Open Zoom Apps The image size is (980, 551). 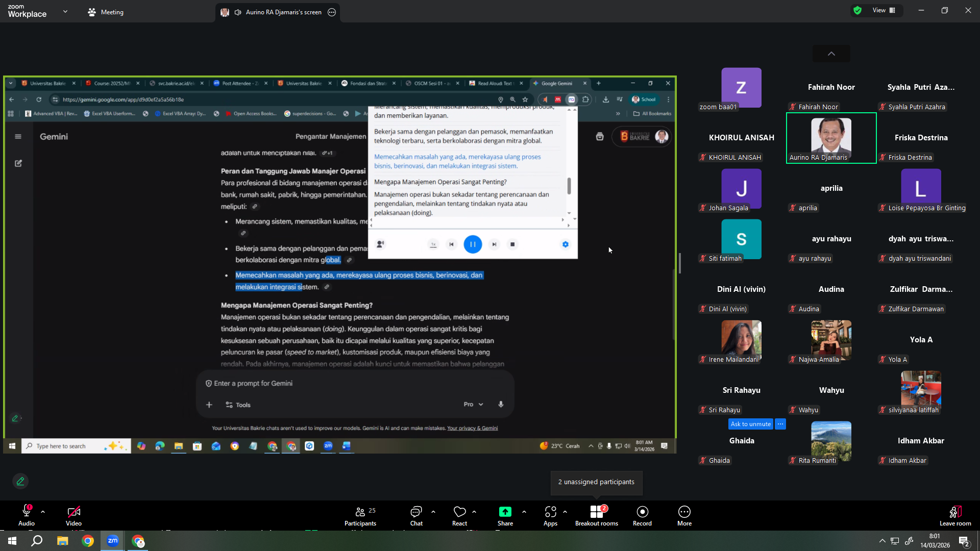(x=550, y=516)
